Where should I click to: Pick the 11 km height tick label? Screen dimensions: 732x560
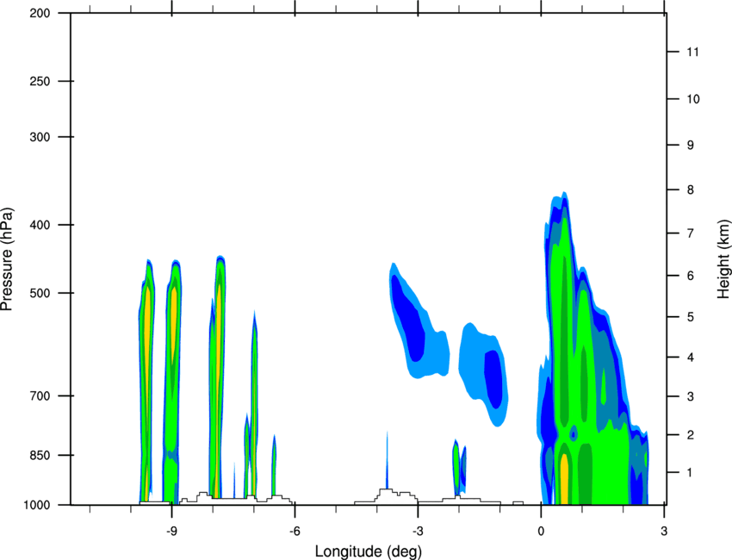tap(692, 52)
